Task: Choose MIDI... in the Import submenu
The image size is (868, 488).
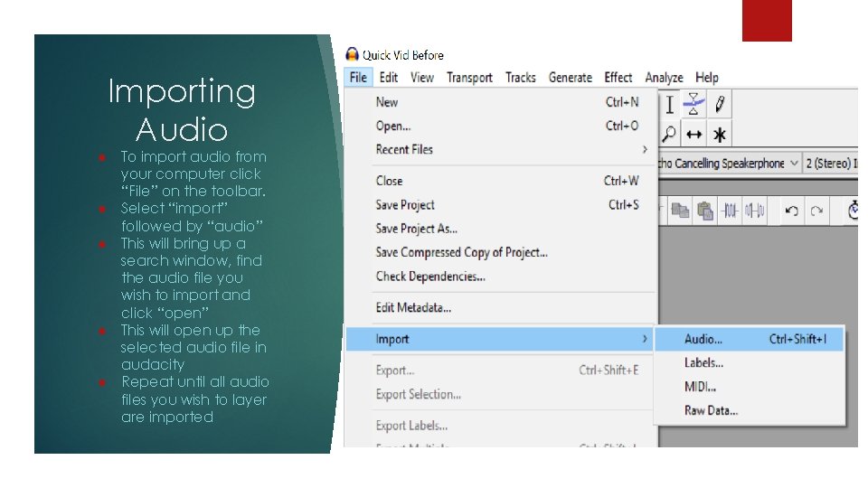Action: click(749, 387)
